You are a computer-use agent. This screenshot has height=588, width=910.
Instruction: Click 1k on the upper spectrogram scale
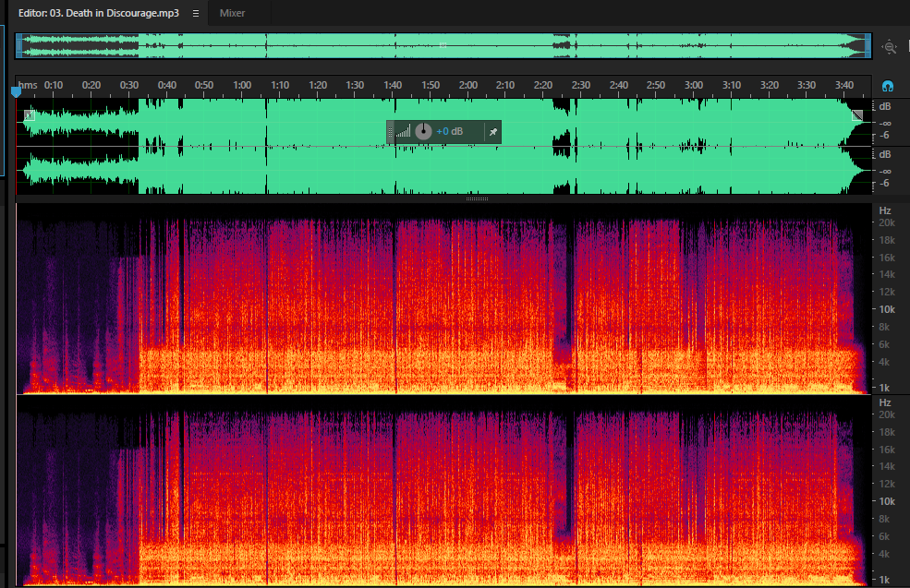884,388
